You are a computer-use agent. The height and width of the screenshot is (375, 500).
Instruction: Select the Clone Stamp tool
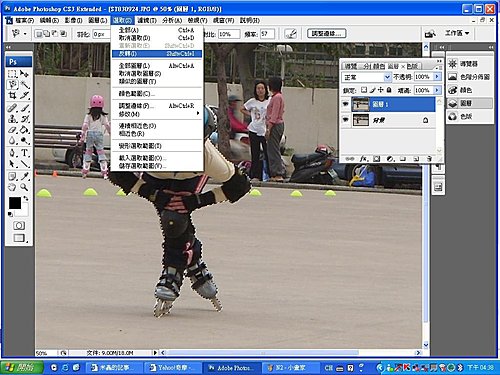point(13,119)
